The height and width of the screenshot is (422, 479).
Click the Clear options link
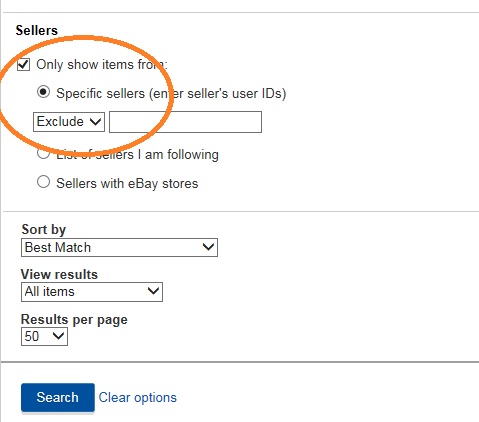(137, 397)
